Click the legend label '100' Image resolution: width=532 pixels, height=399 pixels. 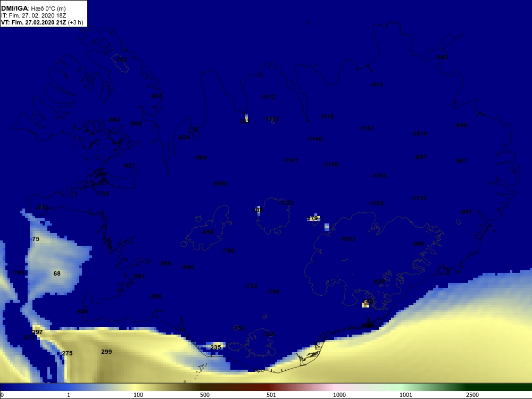138,395
